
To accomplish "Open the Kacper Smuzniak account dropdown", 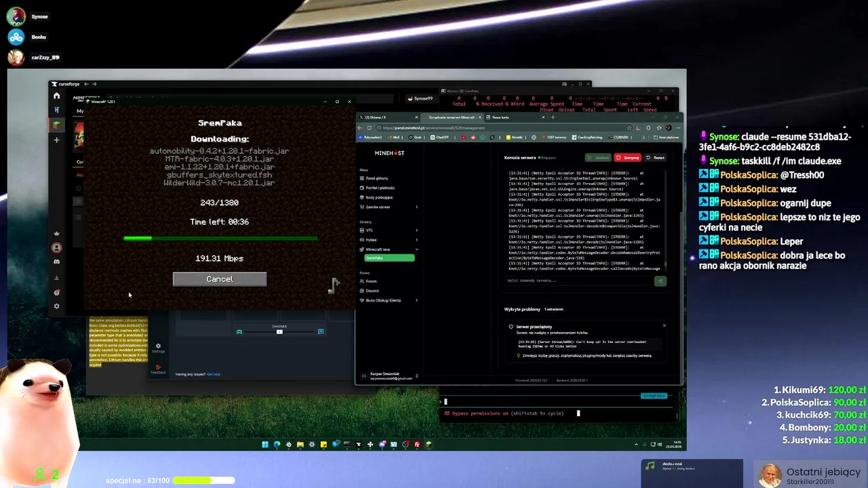I will coord(390,375).
